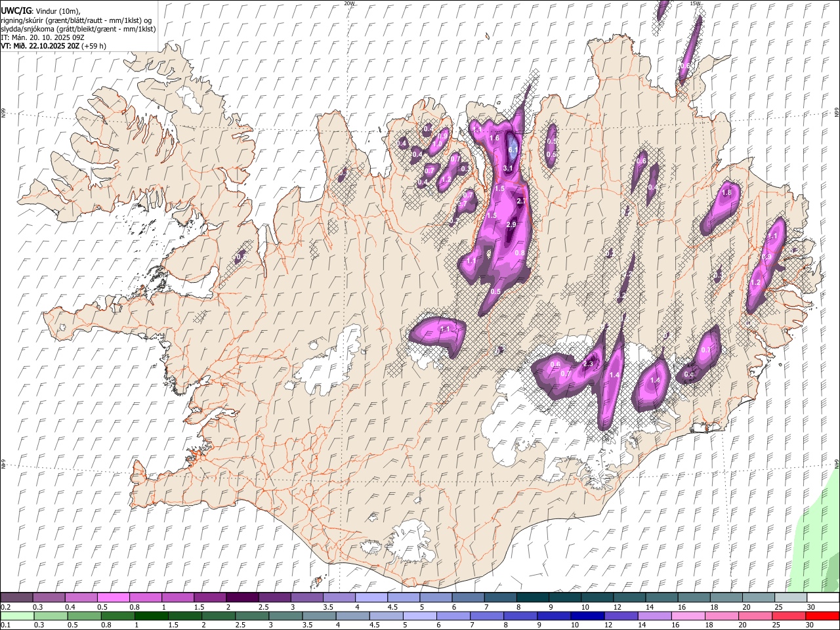Select the darkest plum swatch between 2 and 2.5

[x=241, y=598]
